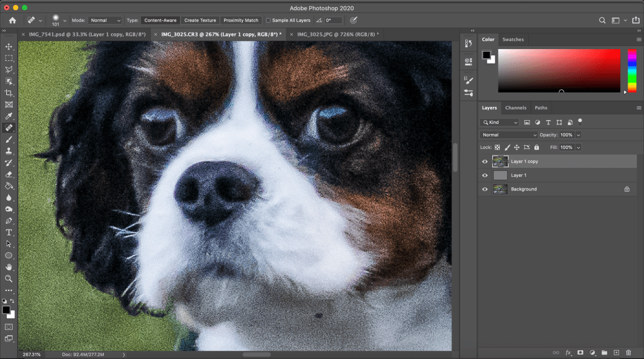Viewport: 644px width, 359px height.
Task: Open the History panel icon
Action: coord(468,43)
